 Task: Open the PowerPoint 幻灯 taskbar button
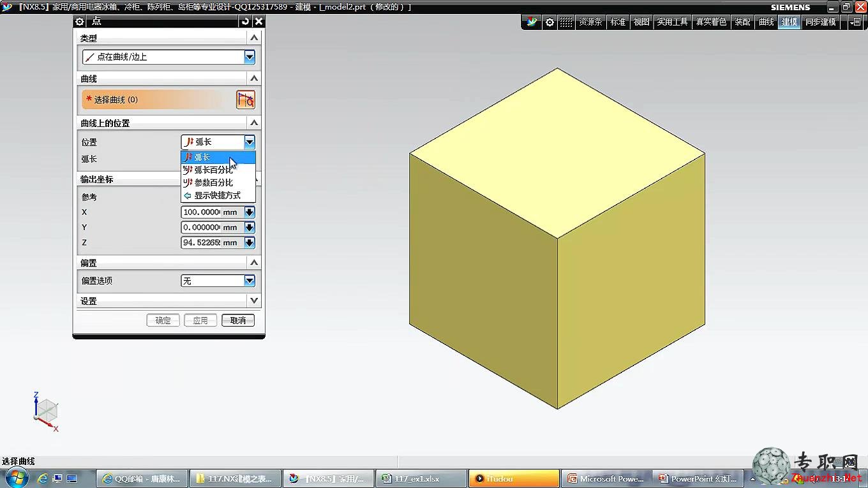pos(700,478)
